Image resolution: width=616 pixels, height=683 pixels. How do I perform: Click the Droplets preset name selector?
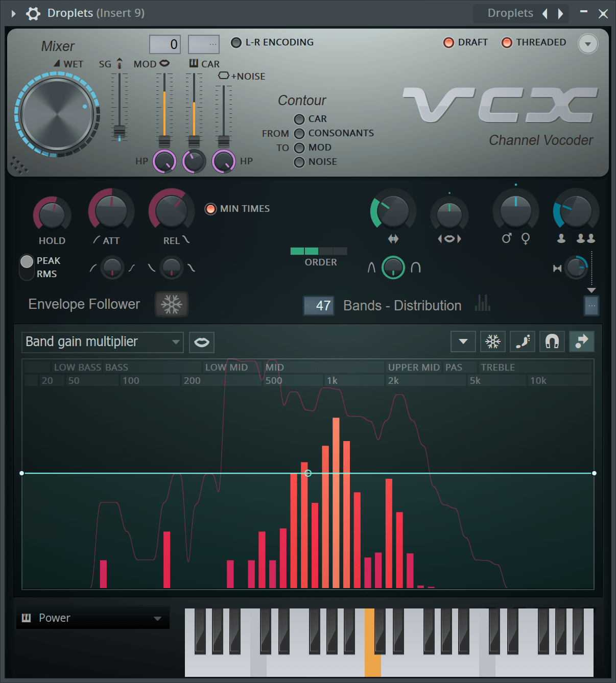(511, 13)
